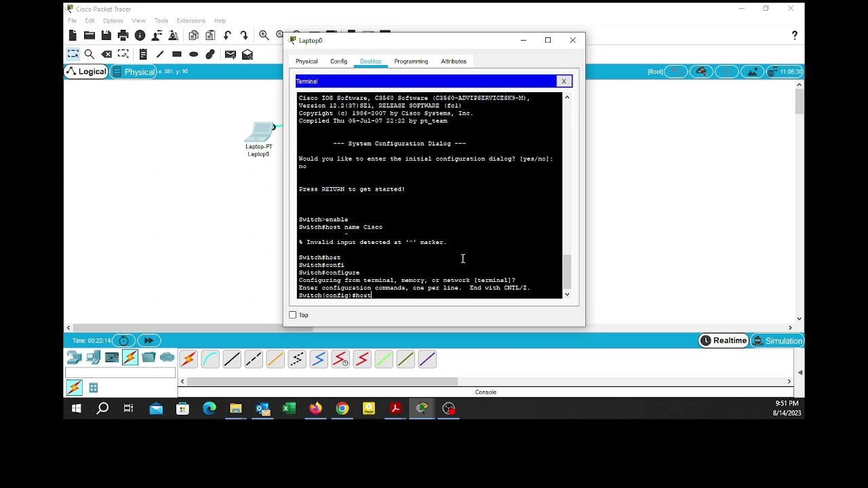Select the Draw Ellipse tool
This screenshot has width=868, height=488.
[x=194, y=54]
